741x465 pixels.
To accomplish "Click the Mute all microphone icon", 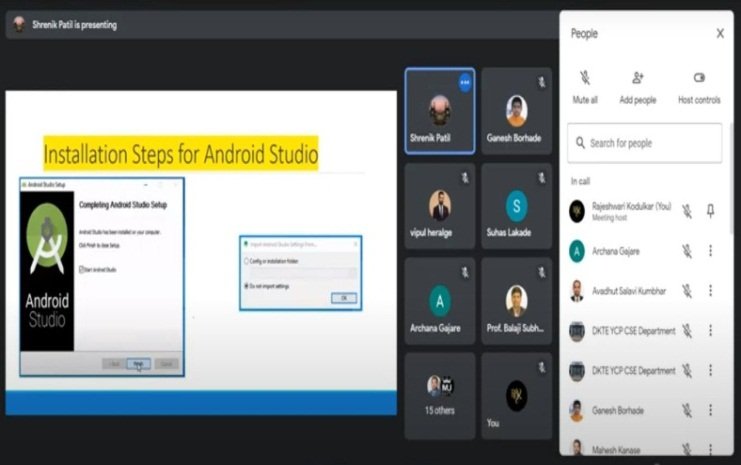I will [x=585, y=79].
